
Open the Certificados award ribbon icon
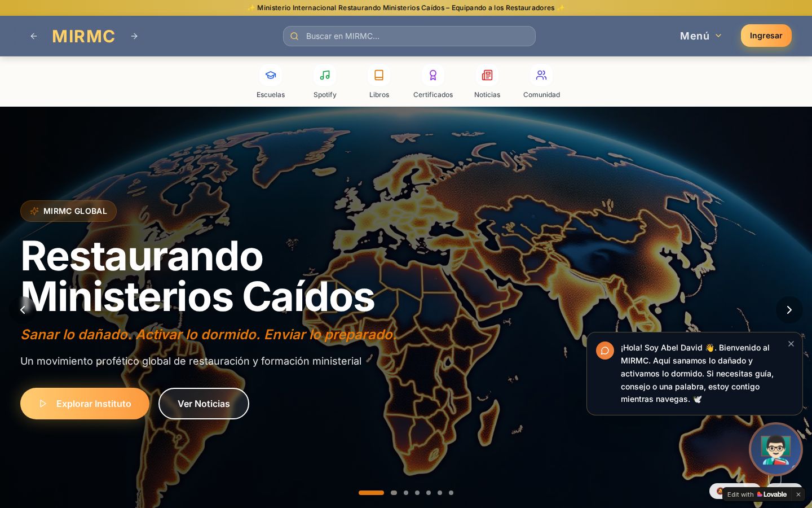[x=433, y=75]
